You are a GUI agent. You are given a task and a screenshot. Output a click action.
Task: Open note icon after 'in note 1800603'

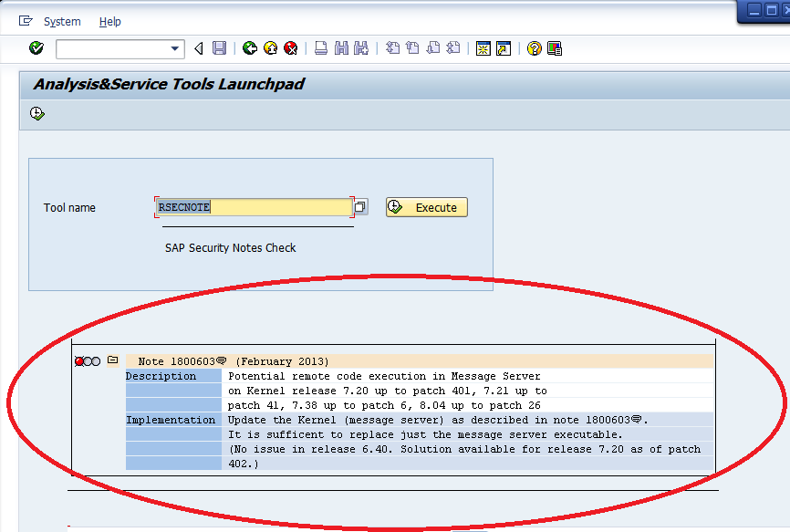click(x=637, y=419)
